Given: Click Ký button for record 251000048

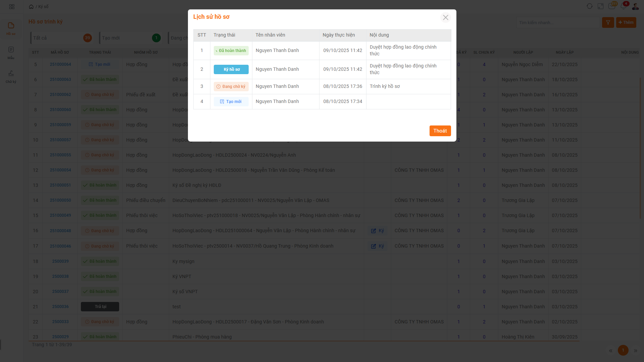Looking at the screenshot, I should pyautogui.click(x=378, y=231).
